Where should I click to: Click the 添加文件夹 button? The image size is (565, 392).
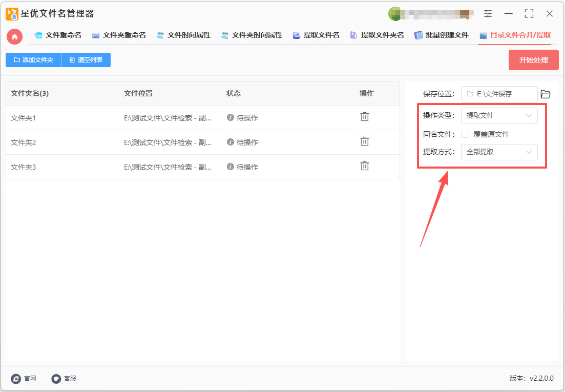33,60
